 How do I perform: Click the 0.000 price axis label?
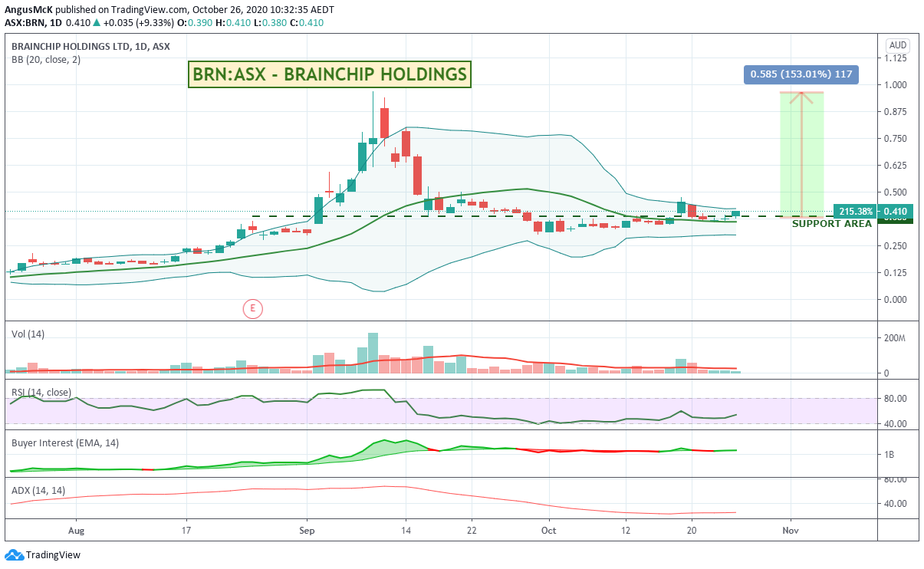896,300
